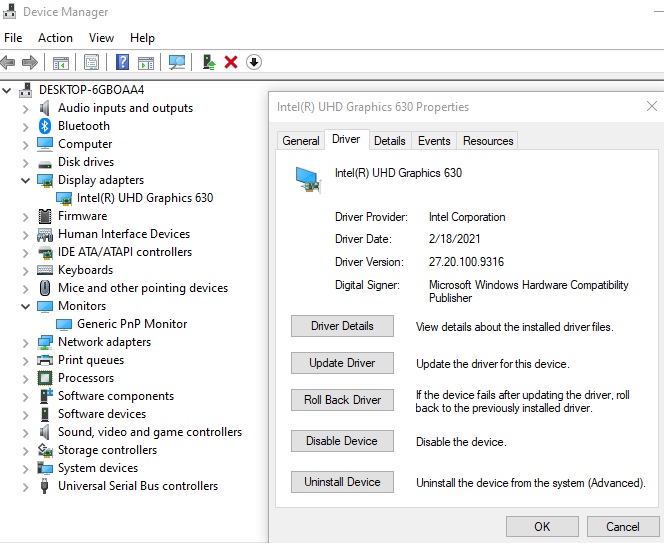The width and height of the screenshot is (664, 543).
Task: Select the Driver tab
Action: (x=346, y=139)
